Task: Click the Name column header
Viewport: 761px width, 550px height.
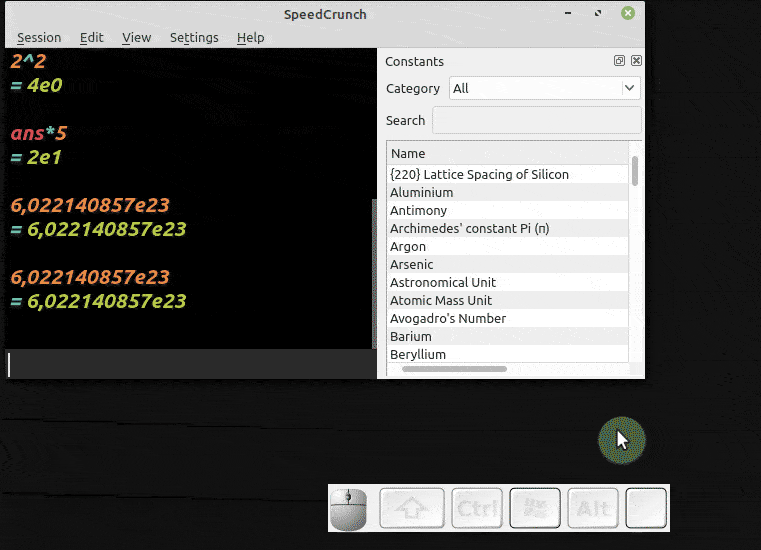Action: click(508, 153)
